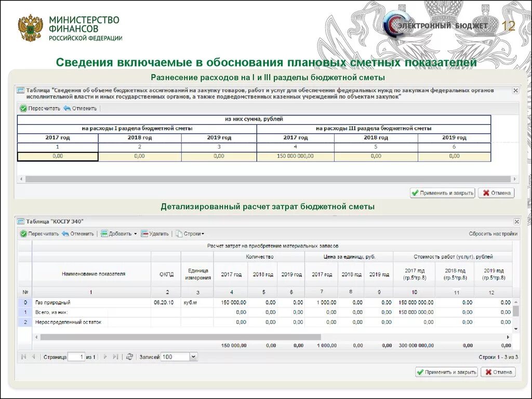
Task: Click the next page arrow icon
Action: click(x=105, y=356)
